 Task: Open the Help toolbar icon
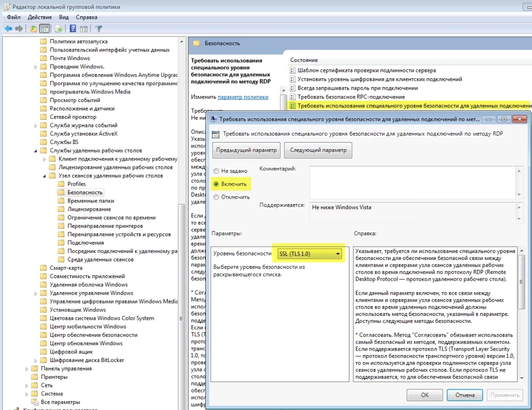(x=73, y=29)
